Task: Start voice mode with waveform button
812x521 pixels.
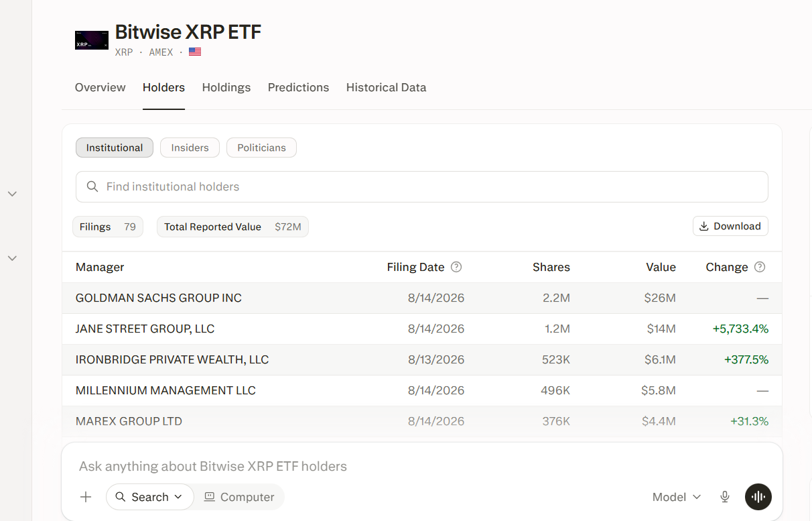Action: coord(758,497)
